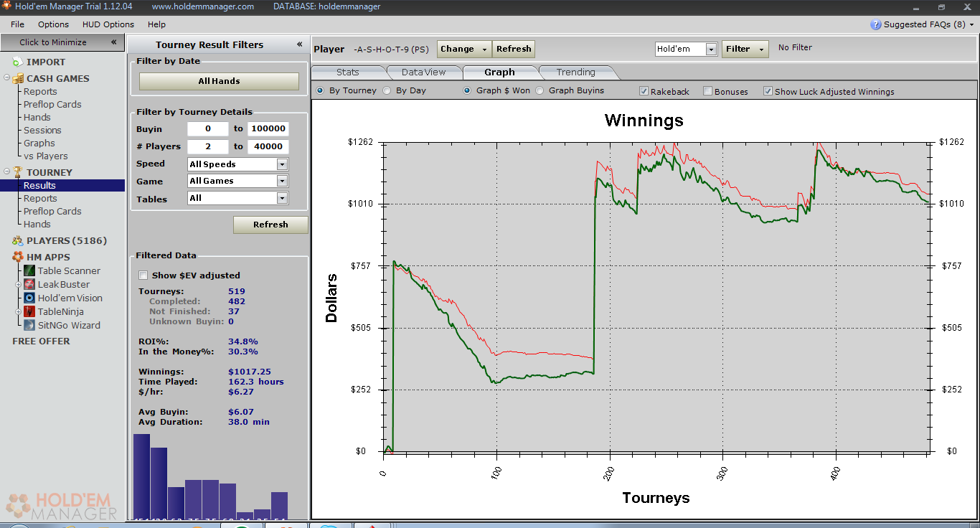The height and width of the screenshot is (528, 980).
Task: Open the Filter dropdown button
Action: [x=745, y=49]
